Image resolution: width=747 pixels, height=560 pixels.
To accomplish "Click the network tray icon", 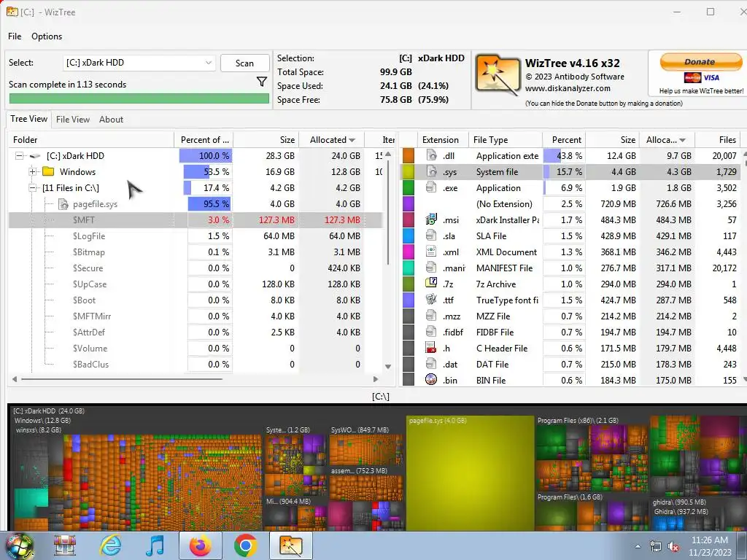I will pos(656,546).
